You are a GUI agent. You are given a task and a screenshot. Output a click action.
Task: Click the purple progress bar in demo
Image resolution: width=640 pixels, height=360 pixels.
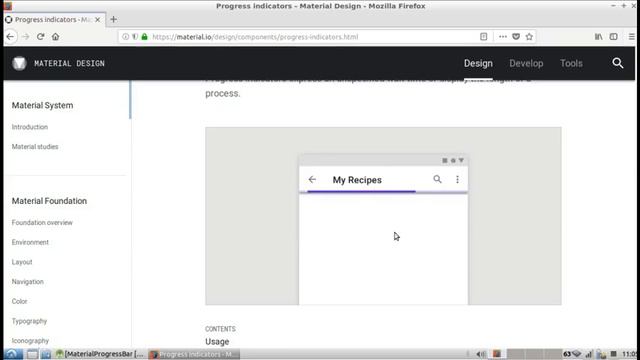(361, 191)
